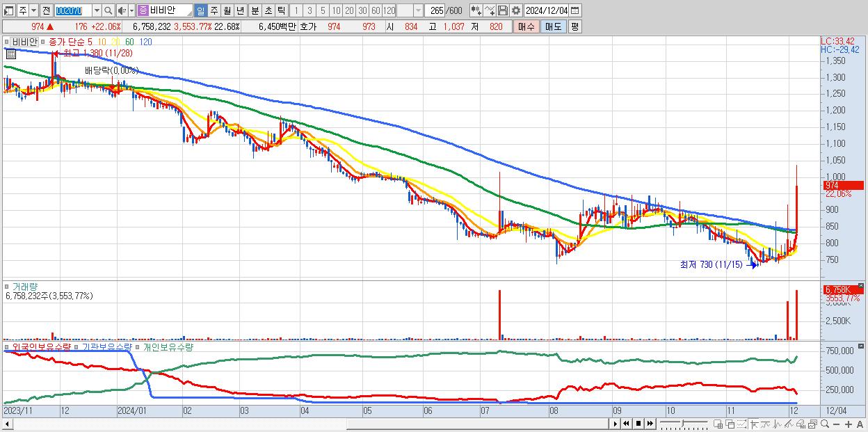This screenshot has width=868, height=432.
Task: Click the speaker sound icon
Action: pos(122,10)
